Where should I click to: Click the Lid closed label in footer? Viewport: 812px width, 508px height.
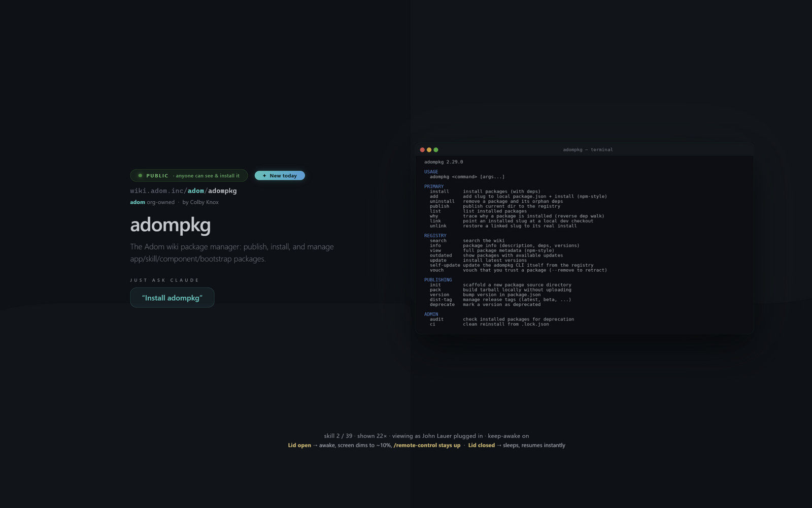481,446
